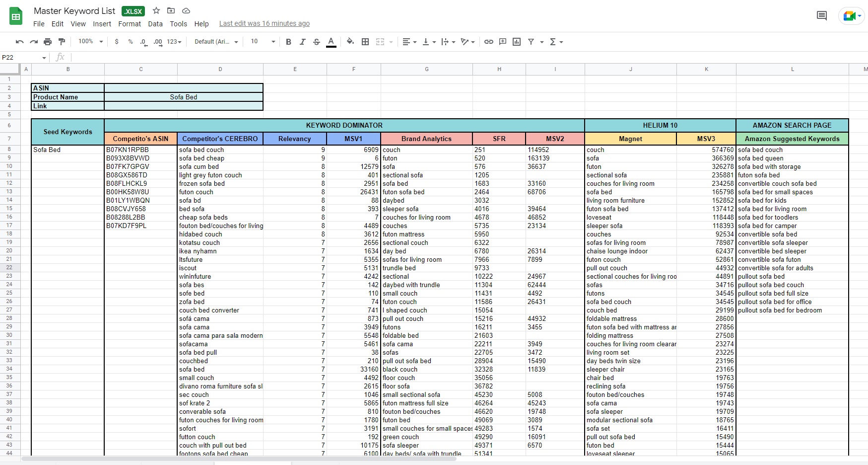Insert a comment icon
The height and width of the screenshot is (465, 868).
click(503, 42)
